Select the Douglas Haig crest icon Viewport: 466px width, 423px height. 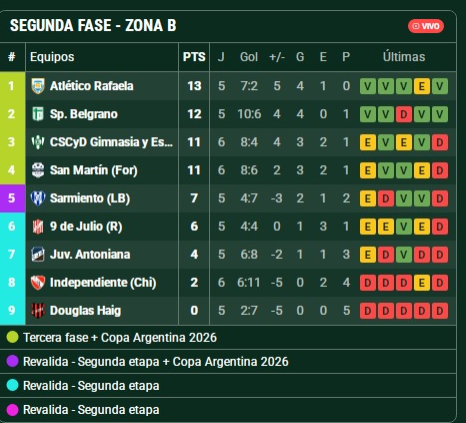(38, 310)
